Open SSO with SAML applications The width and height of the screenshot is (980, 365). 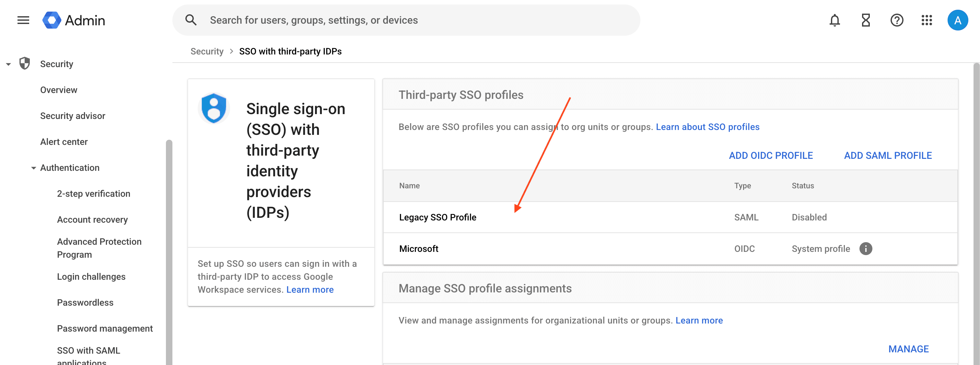tap(89, 356)
